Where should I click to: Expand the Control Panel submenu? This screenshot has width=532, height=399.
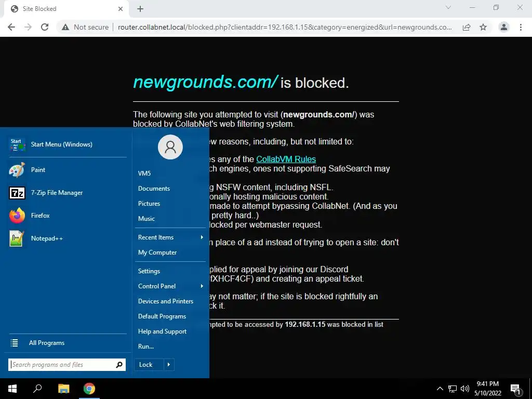170,286
